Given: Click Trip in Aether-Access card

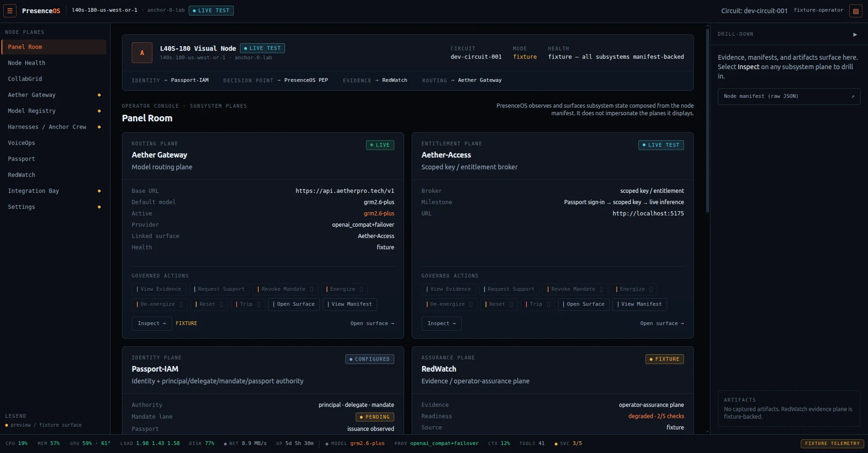Looking at the screenshot, I should pos(538,304).
